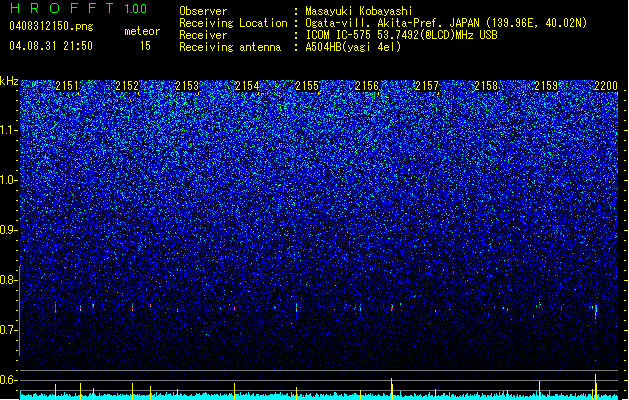Click the 1.0 kHz axis tick label

click(9, 180)
